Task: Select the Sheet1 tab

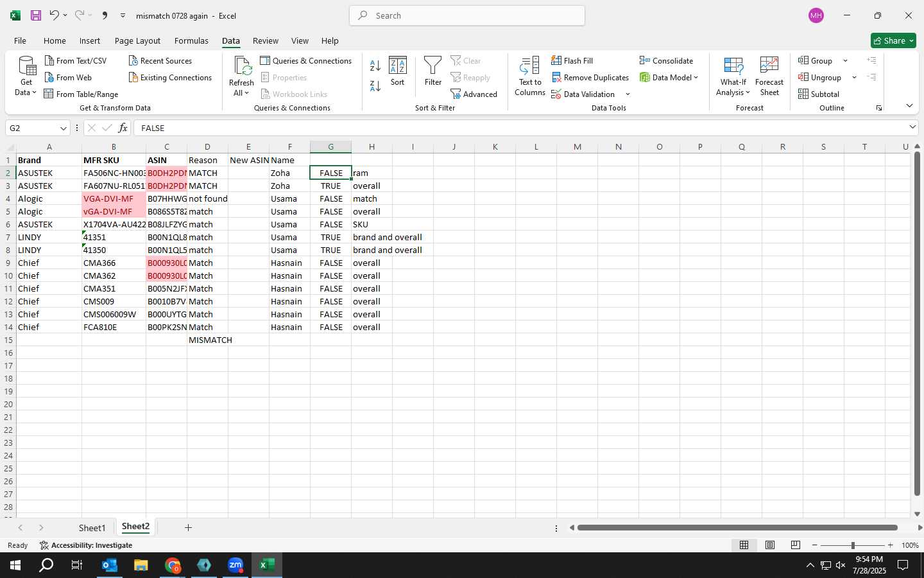Action: pyautogui.click(x=92, y=528)
